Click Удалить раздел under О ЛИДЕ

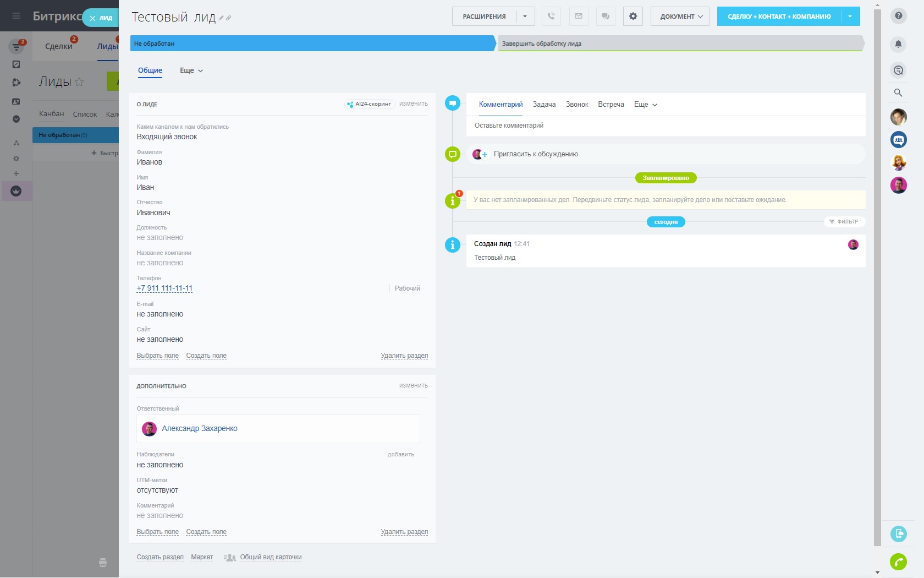[404, 356]
